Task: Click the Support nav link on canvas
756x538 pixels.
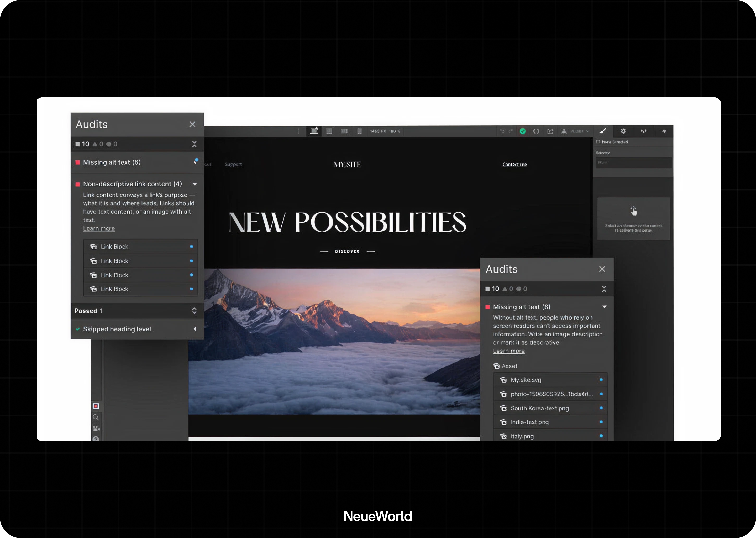Action: tap(233, 164)
